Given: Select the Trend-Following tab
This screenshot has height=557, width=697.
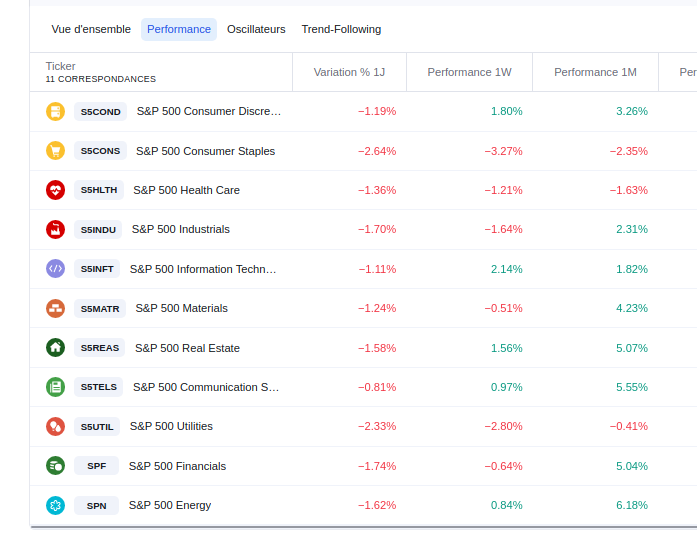Looking at the screenshot, I should pos(341,29).
